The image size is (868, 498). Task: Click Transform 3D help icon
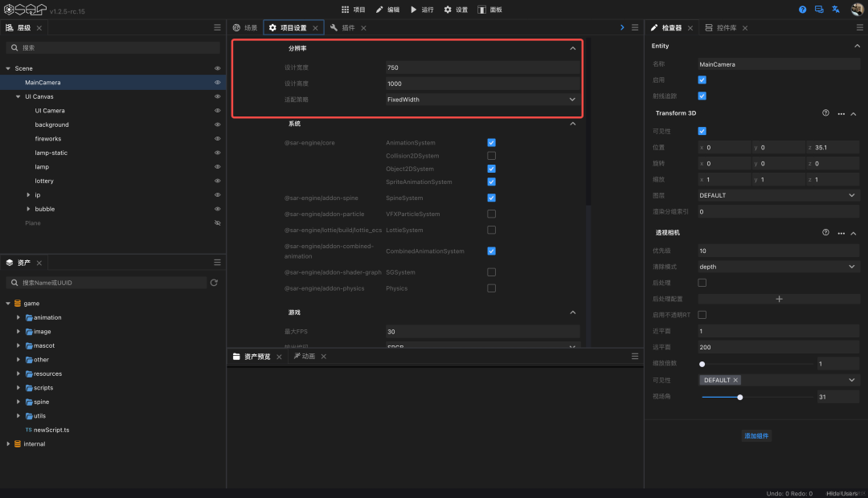[825, 113]
